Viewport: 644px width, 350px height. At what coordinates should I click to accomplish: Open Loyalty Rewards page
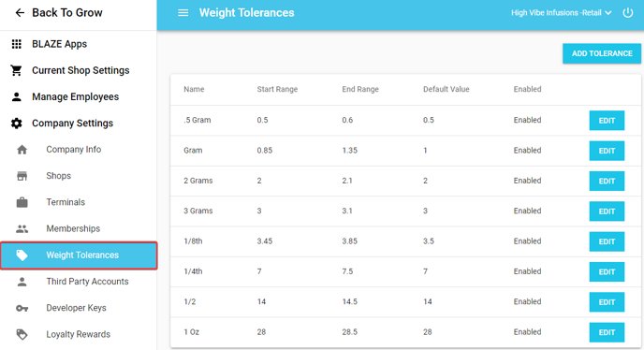[x=78, y=334]
